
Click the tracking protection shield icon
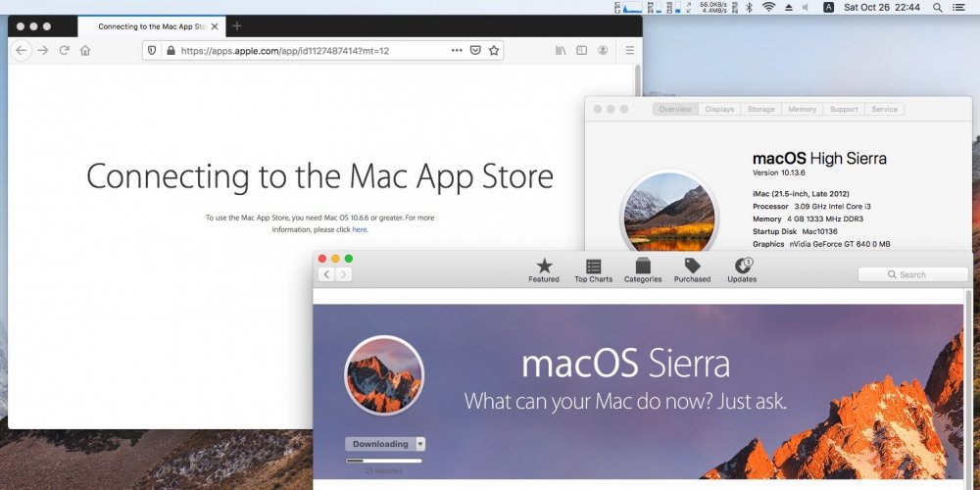pos(152,51)
